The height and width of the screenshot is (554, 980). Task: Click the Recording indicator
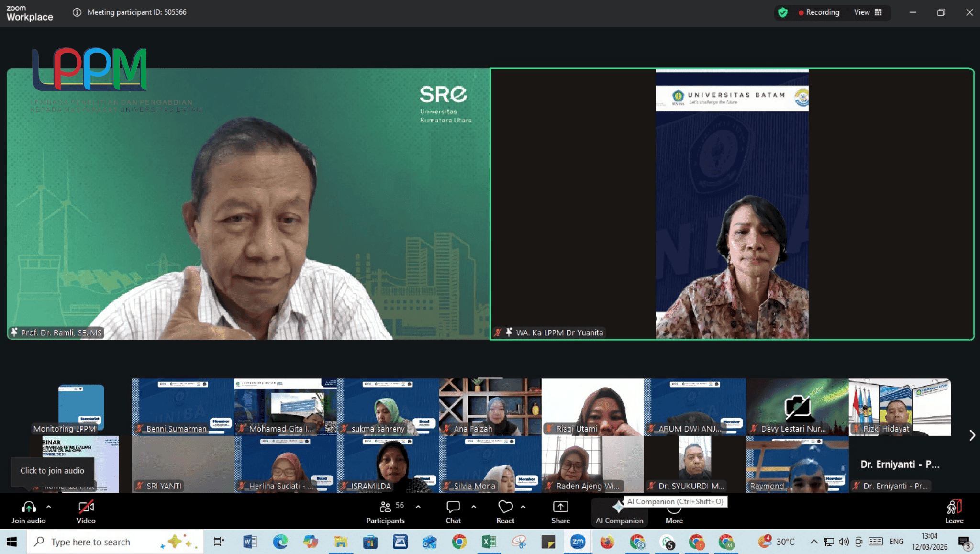coord(819,12)
